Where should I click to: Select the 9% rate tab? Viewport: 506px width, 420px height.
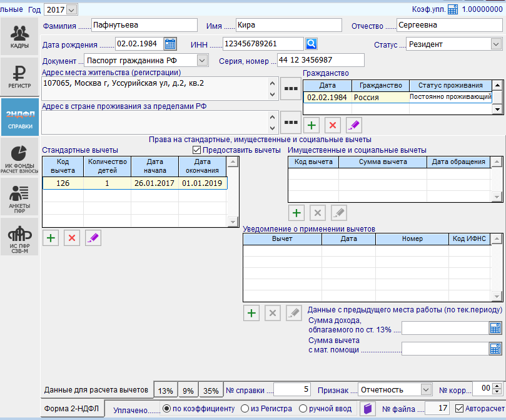pyautogui.click(x=188, y=391)
